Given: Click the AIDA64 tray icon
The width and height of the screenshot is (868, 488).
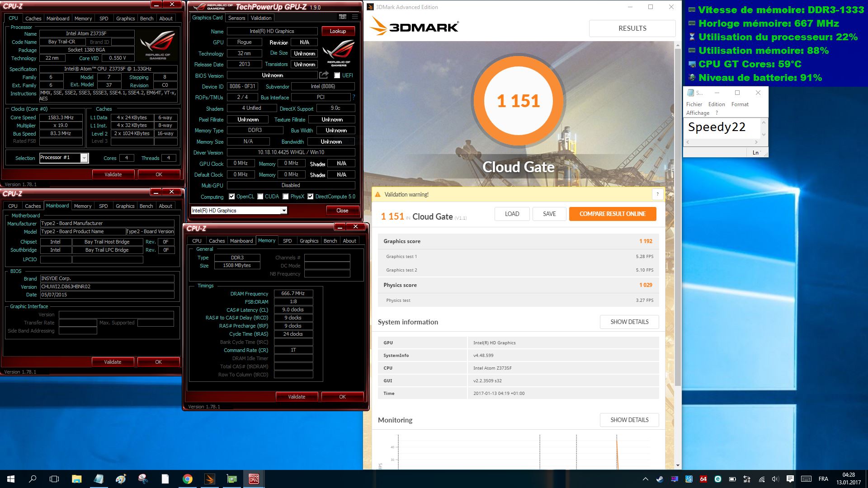Looking at the screenshot, I should 703,479.
